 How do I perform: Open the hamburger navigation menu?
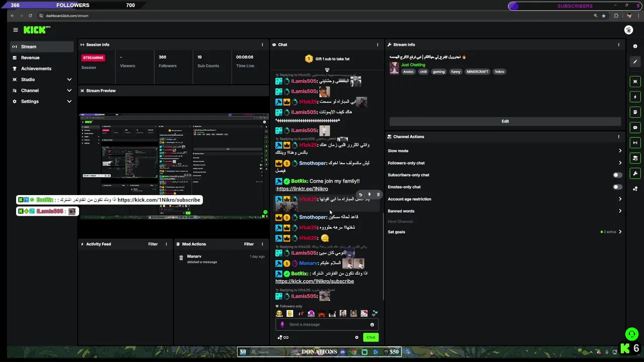click(16, 30)
